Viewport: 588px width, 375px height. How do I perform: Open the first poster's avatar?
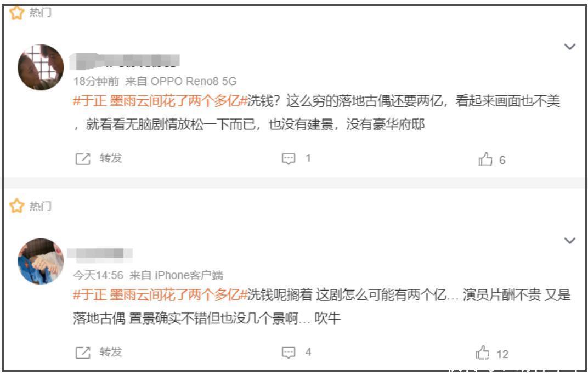41,67
